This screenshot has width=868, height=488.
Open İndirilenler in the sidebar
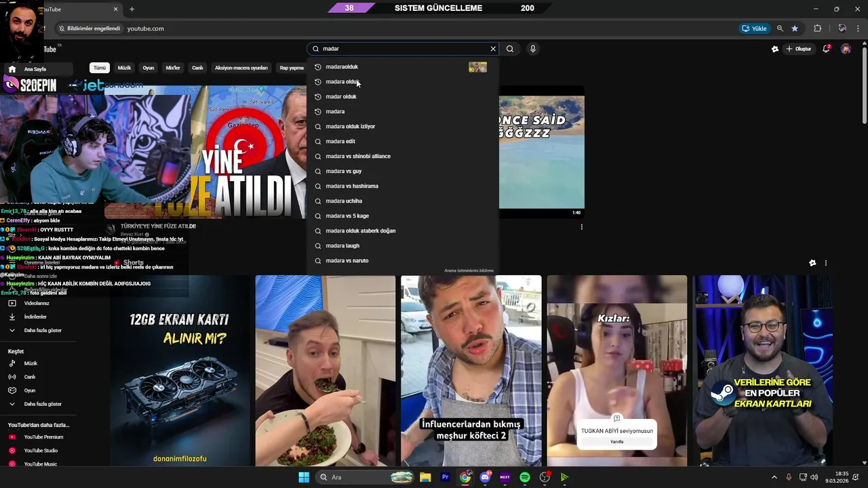click(35, 317)
